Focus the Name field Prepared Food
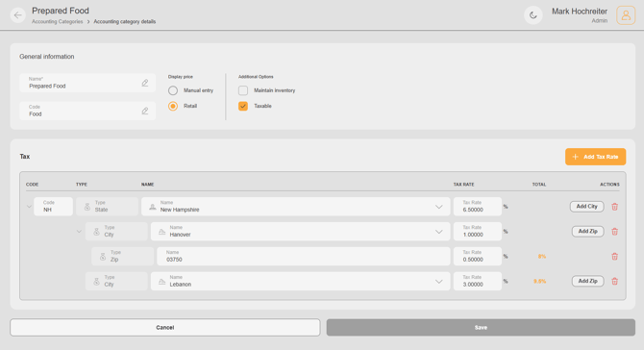The width and height of the screenshot is (644, 350). 87,83
